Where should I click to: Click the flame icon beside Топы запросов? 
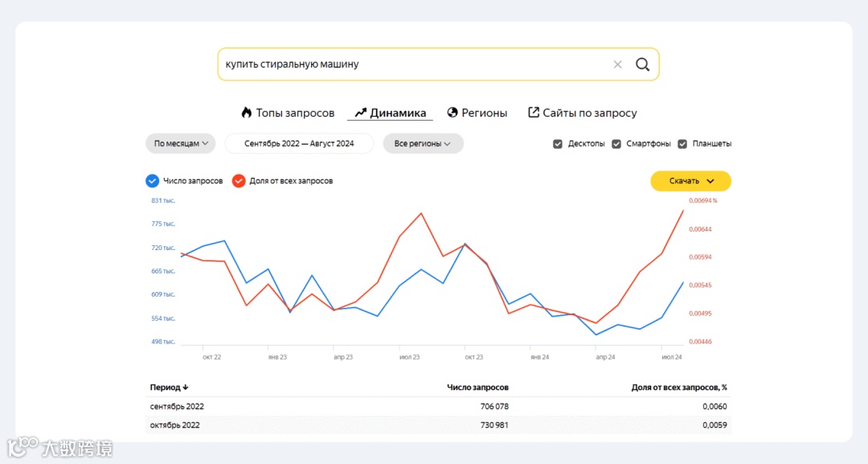click(x=247, y=113)
